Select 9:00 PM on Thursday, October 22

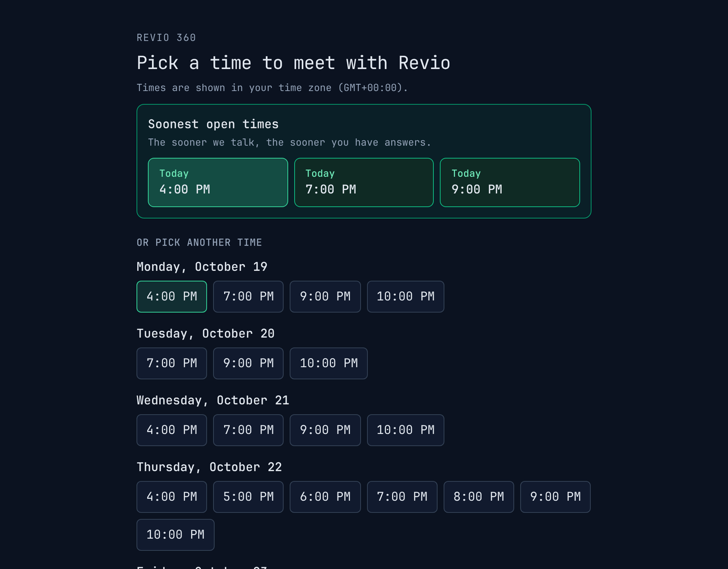point(555,497)
